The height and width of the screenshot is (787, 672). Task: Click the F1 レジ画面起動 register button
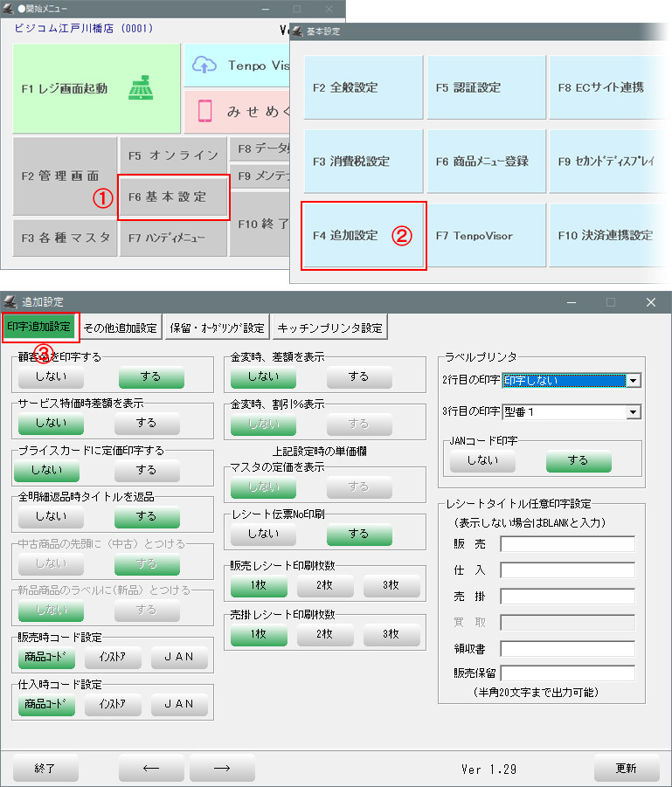point(96,88)
